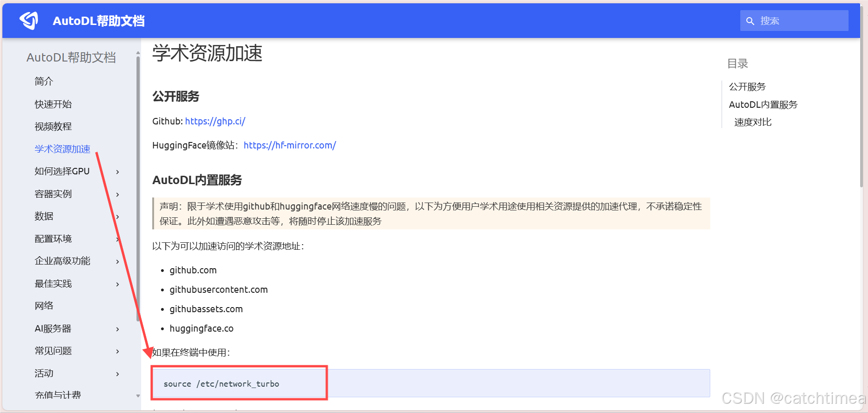Open 活动 sidebar item

(44, 373)
